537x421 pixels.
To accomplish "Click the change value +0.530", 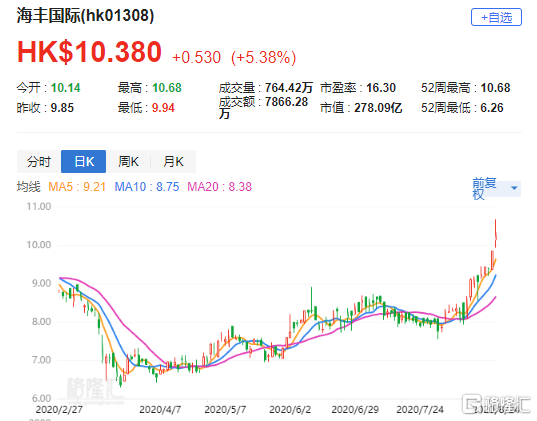I will 196,57.
